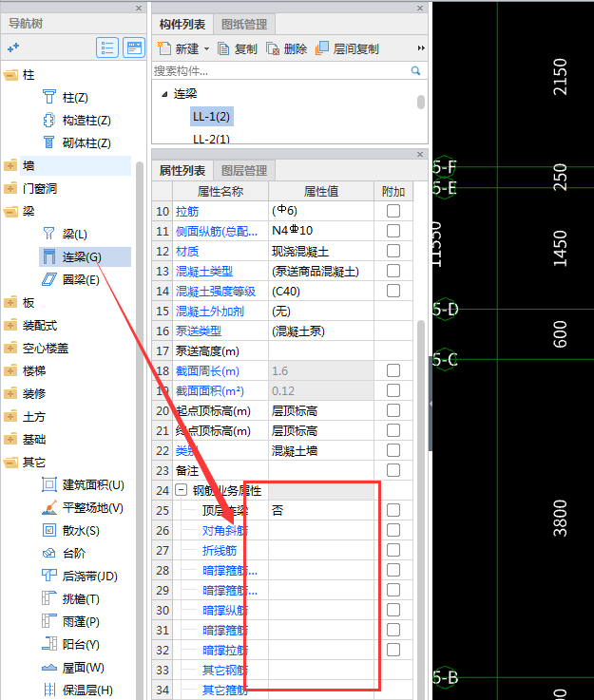
Task: Select the 平整场地(V) icon
Action: pyautogui.click(x=49, y=507)
